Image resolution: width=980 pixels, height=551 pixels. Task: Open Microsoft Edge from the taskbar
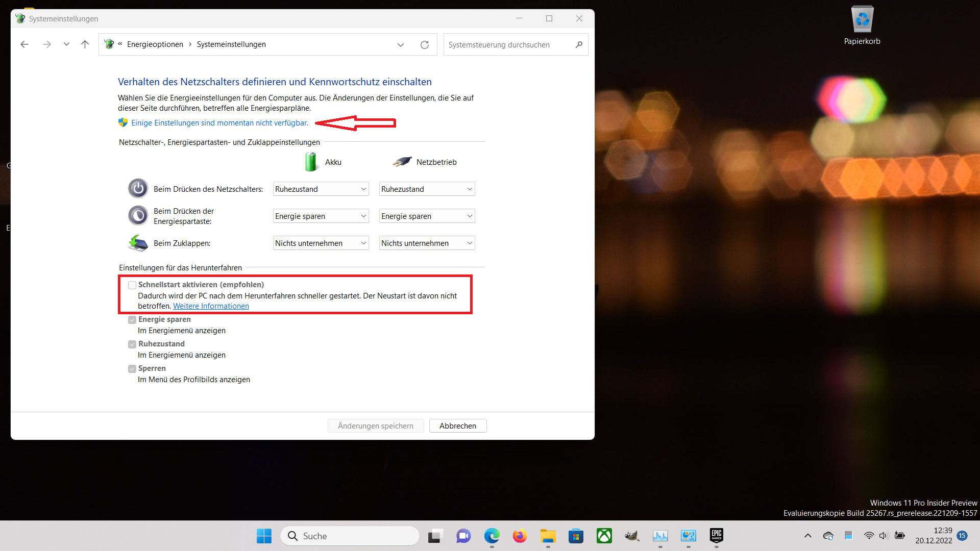click(x=492, y=536)
